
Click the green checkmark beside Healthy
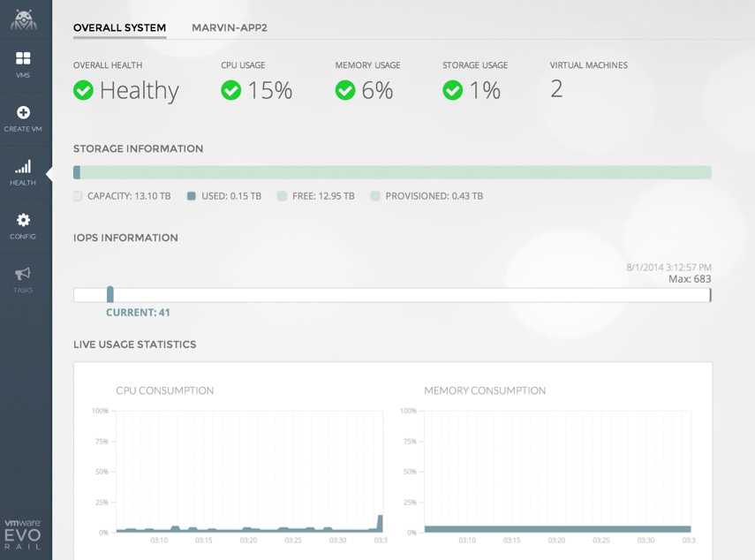tap(84, 90)
